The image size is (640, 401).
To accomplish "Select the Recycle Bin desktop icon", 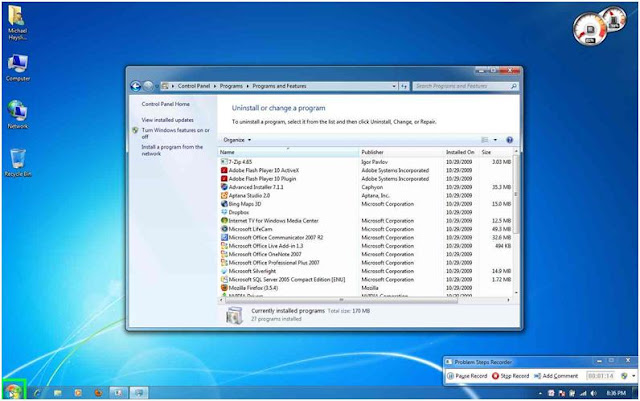I will pyautogui.click(x=18, y=163).
